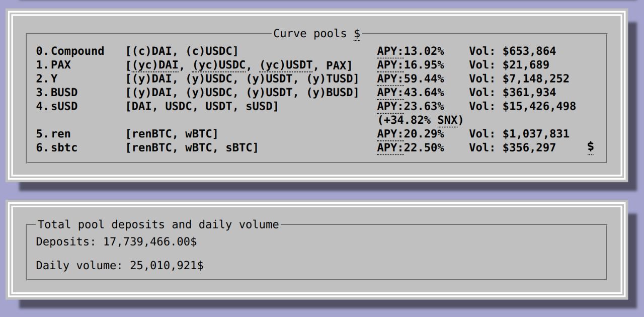Click Vol: $653,864 value
Viewport: 644px width, 317px height.
tap(513, 51)
